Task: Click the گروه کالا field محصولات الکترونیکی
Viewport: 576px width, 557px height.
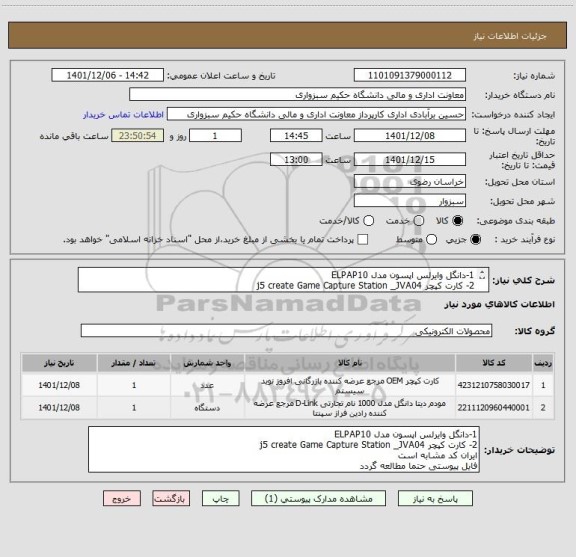Action: [287, 331]
